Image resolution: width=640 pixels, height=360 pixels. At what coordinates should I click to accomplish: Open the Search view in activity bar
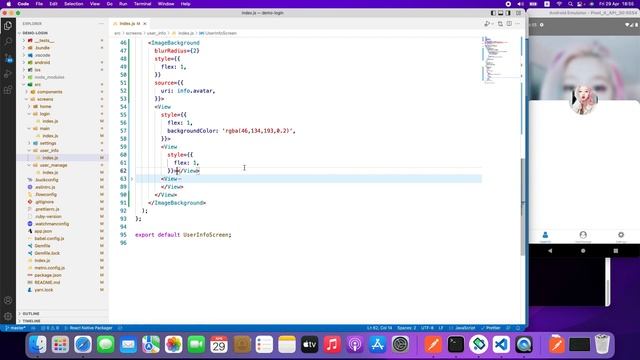8,42
